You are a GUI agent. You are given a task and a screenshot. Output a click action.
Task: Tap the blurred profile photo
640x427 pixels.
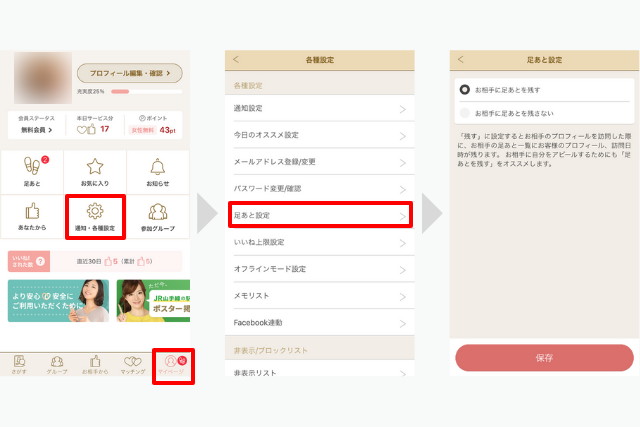coord(43,78)
